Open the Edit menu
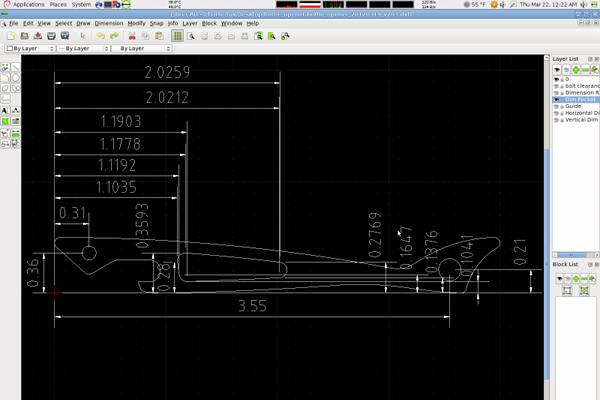Viewport: 600px width, 400px height. pos(28,23)
